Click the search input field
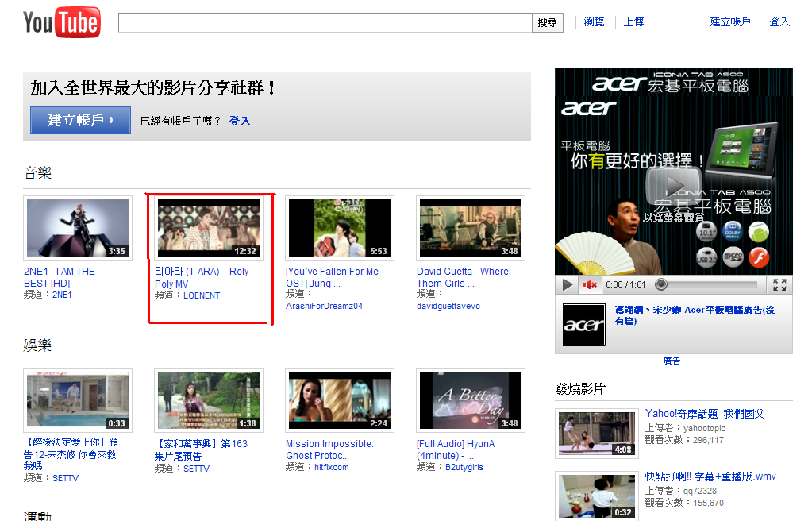812x521 pixels. tap(325, 23)
